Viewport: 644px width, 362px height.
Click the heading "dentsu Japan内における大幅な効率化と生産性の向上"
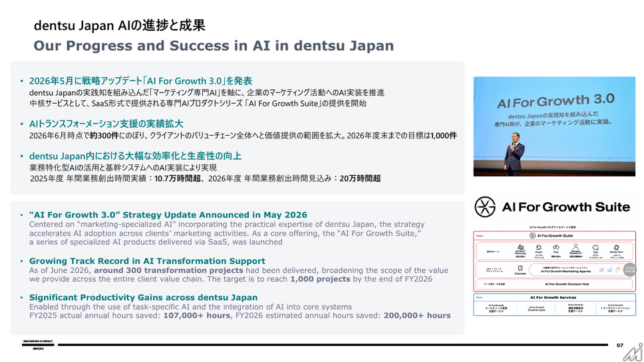tap(135, 156)
